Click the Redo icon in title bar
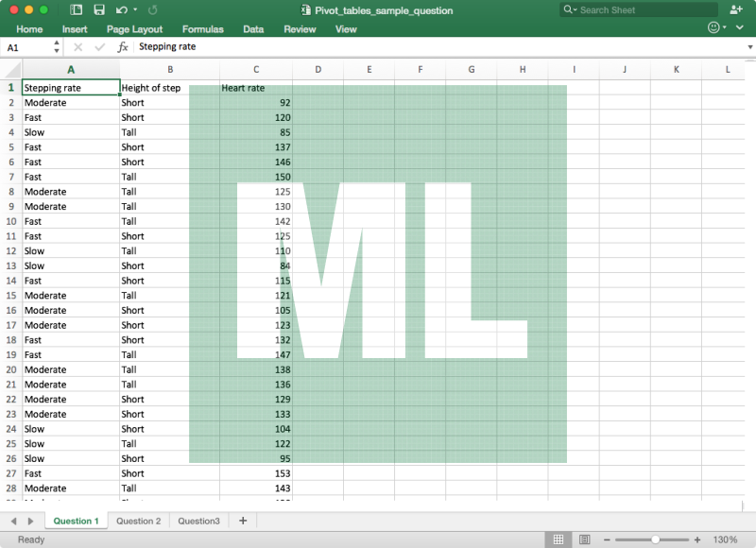This screenshot has height=548, width=756. click(x=153, y=9)
